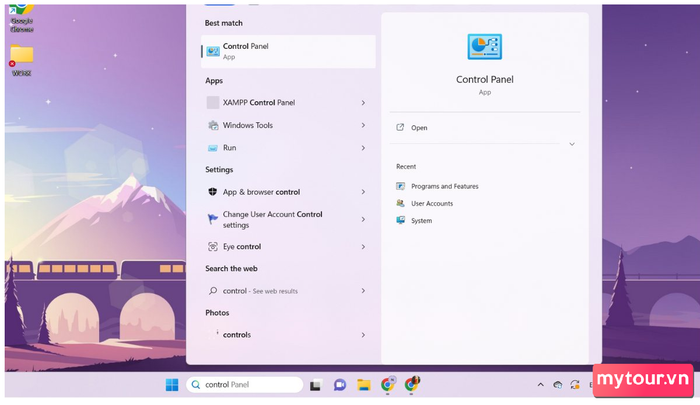Click the shield icon for App & browser control
700x405 pixels.
213,192
